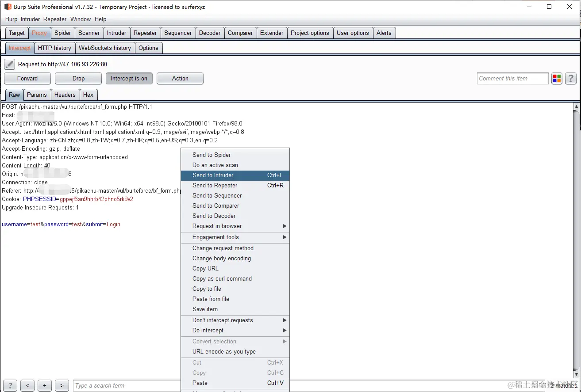This screenshot has height=392, width=581.
Task: Select 'Send to Repeater' menu entry
Action: (x=235, y=185)
